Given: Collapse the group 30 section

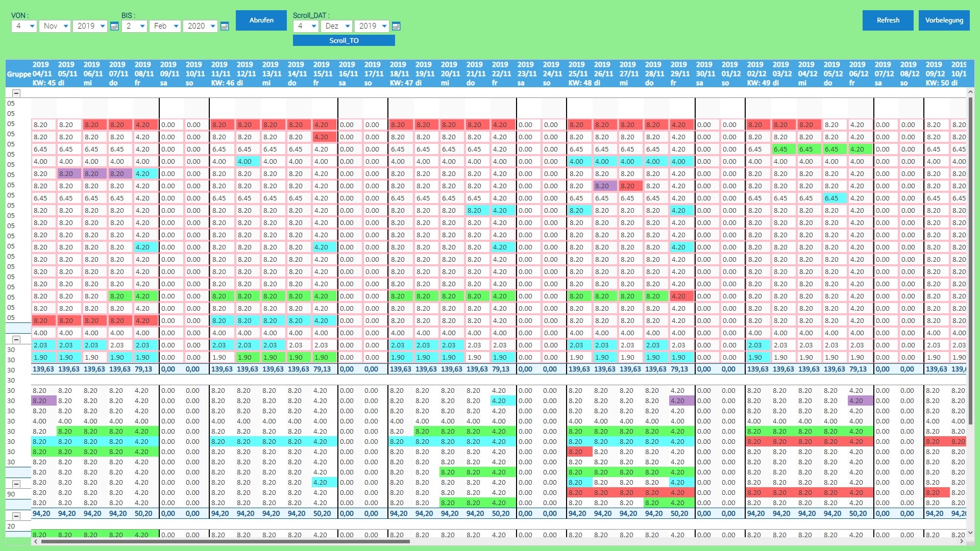Looking at the screenshot, I should [x=16, y=339].
